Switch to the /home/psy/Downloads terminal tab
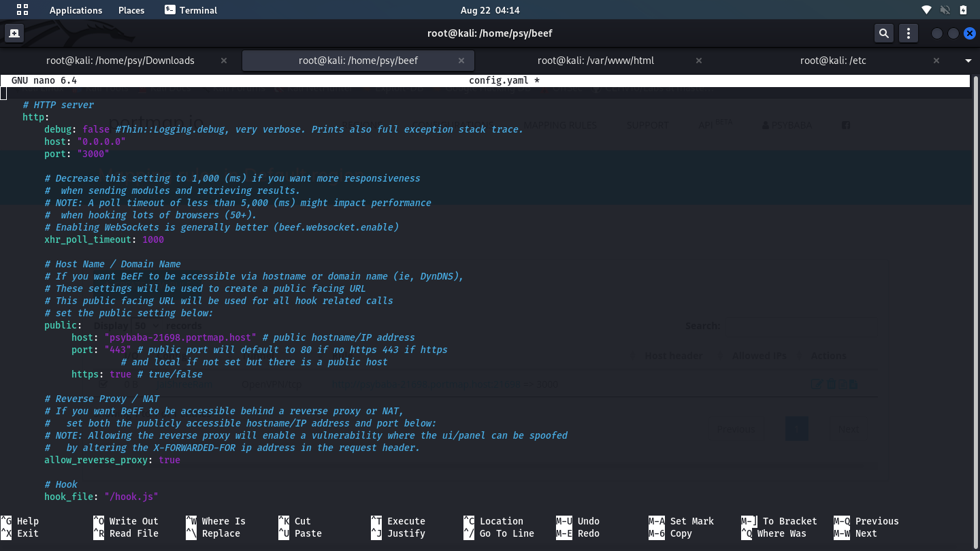The image size is (980, 551). point(120,60)
